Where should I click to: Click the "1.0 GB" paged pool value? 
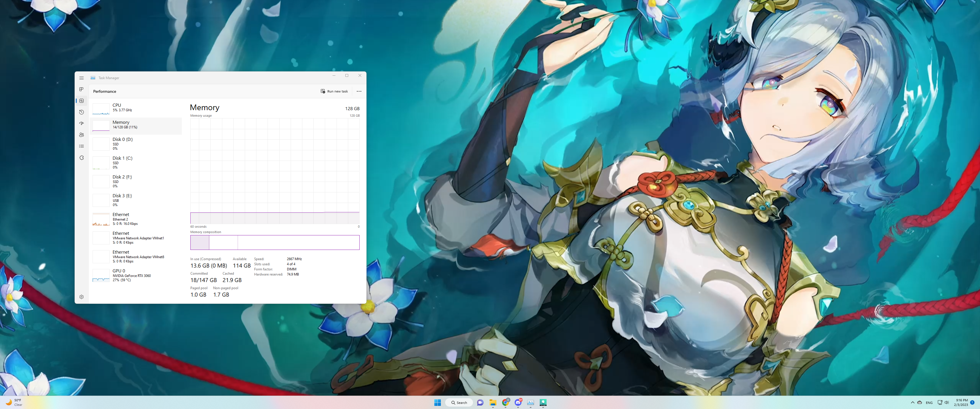198,295
